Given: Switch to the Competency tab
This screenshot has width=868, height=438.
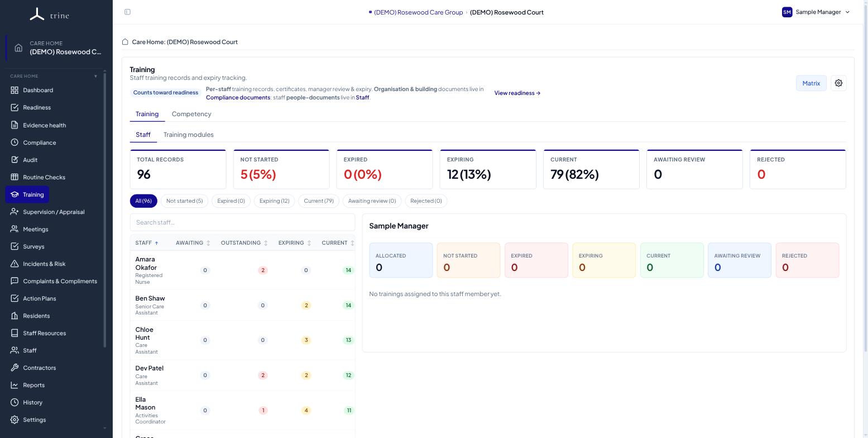Looking at the screenshot, I should coord(191,114).
